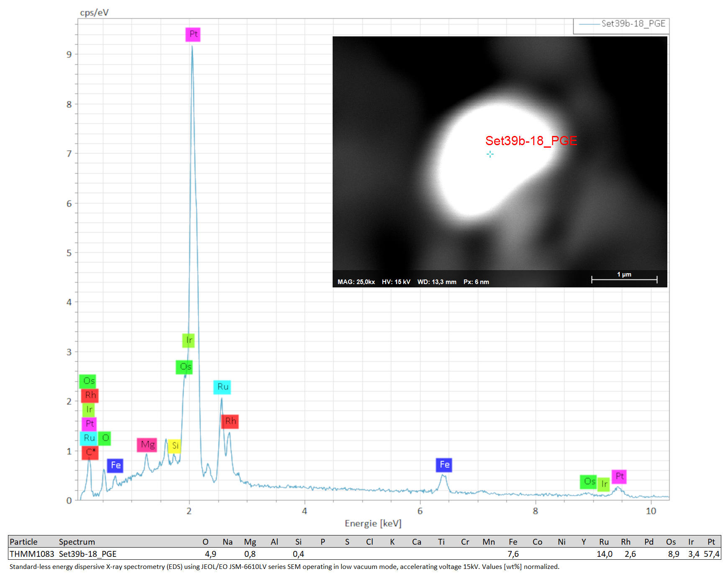Select the Spectrum column header
The height and width of the screenshot is (584, 728).
(x=77, y=542)
